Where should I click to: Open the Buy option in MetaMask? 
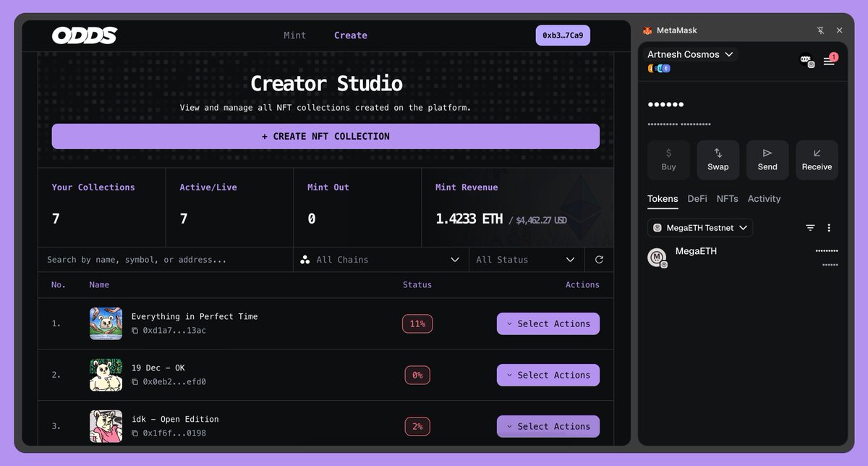pos(668,159)
